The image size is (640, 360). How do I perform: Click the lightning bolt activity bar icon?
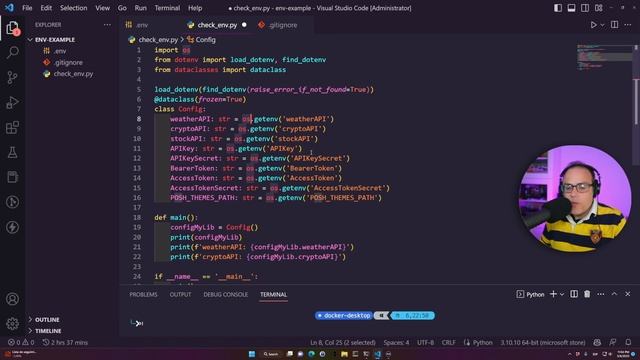click(12, 227)
